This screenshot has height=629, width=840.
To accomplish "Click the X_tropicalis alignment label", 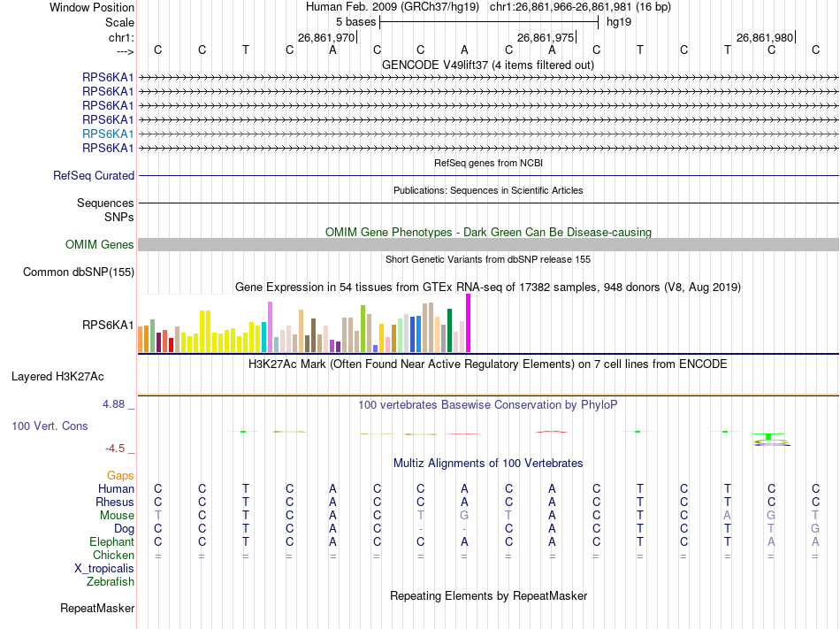I will click(x=104, y=569).
